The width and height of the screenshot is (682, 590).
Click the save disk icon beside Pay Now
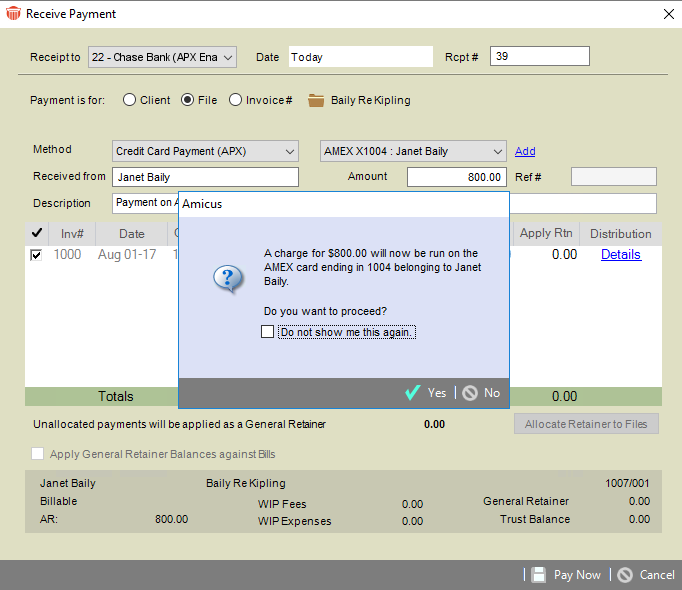coord(538,575)
